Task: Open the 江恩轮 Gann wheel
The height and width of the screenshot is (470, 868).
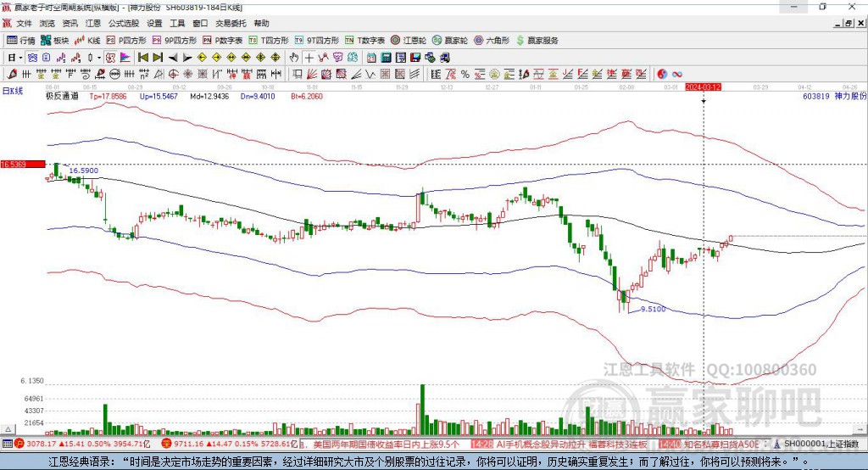Action: tap(409, 41)
